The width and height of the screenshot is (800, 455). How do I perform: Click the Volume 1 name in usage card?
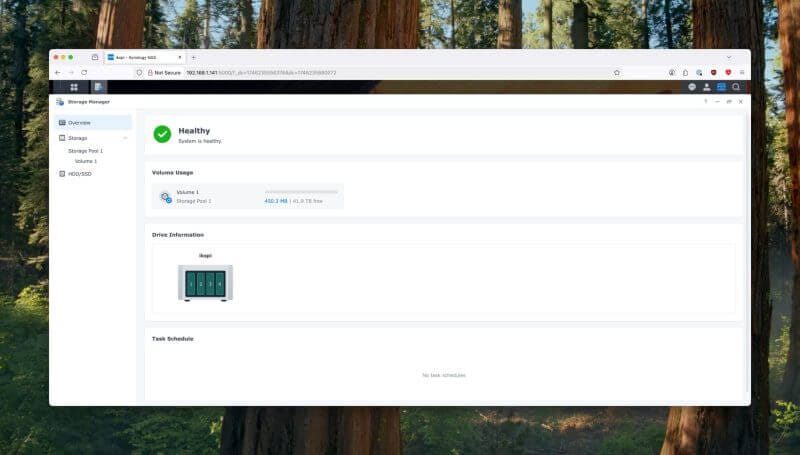(188, 192)
